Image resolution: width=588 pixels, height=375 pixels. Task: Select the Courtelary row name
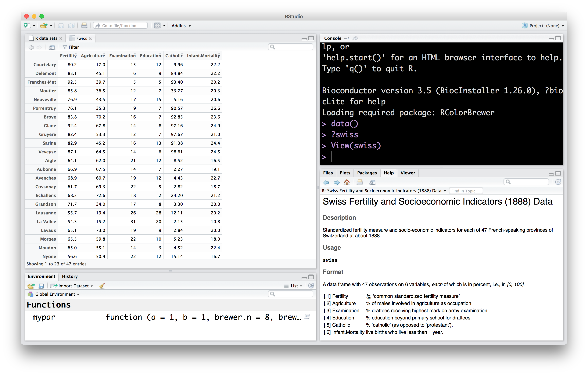tap(45, 64)
